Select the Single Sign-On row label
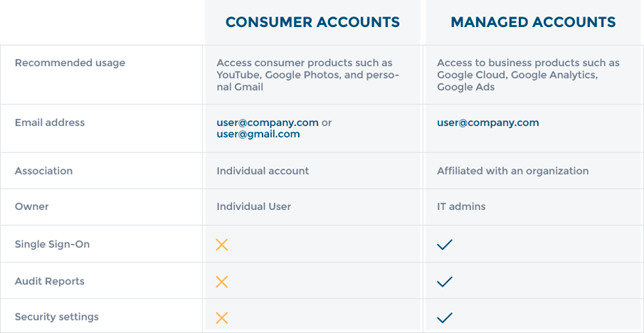The width and height of the screenshot is (644, 333). coord(52,244)
